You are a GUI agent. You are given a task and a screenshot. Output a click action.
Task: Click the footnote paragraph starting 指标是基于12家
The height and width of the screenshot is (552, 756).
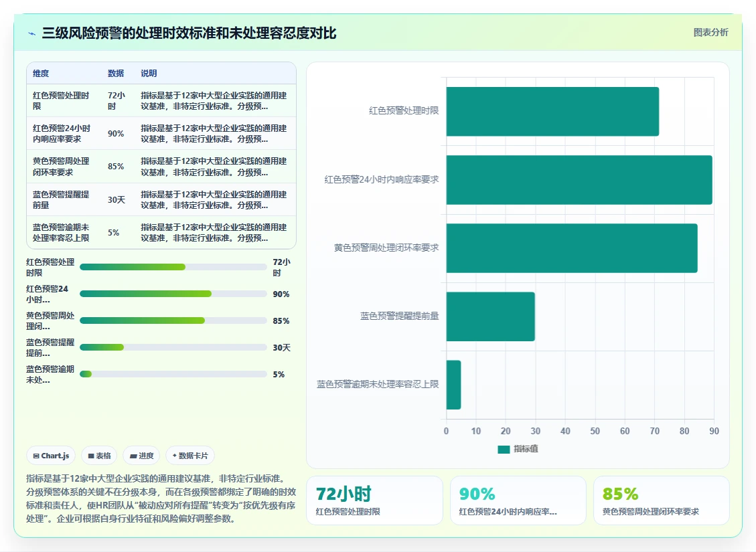click(161, 498)
